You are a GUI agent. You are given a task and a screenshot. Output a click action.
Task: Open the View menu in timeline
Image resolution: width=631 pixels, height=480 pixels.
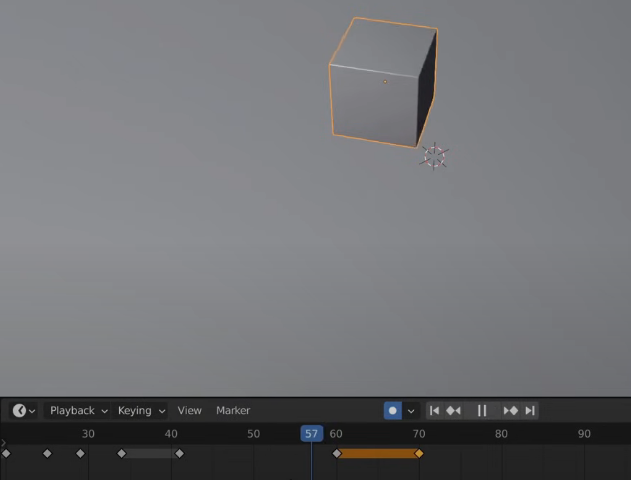point(190,410)
